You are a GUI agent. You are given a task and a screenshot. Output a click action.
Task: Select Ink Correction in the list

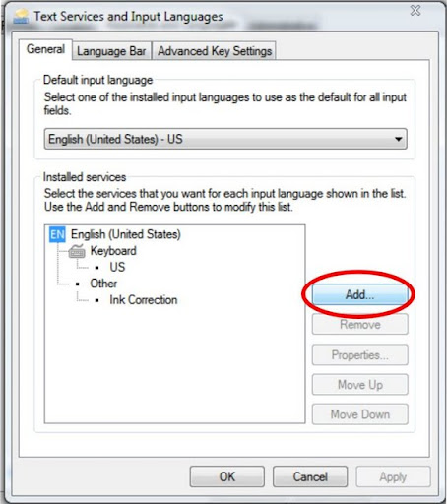point(144,300)
